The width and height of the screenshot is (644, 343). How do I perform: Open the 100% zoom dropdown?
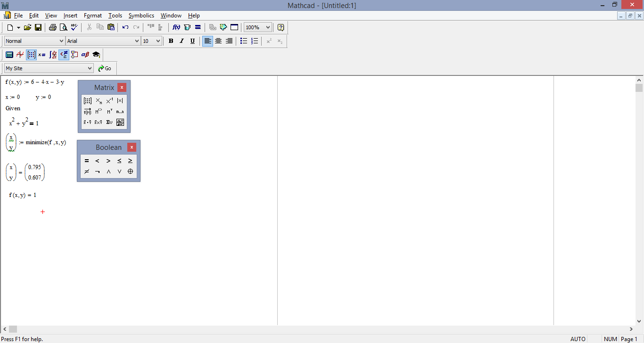pos(268,27)
